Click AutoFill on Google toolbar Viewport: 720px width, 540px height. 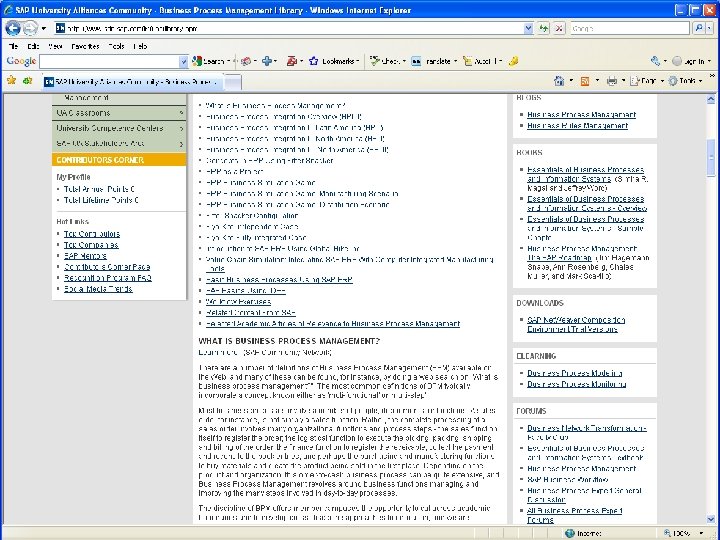coord(482,61)
